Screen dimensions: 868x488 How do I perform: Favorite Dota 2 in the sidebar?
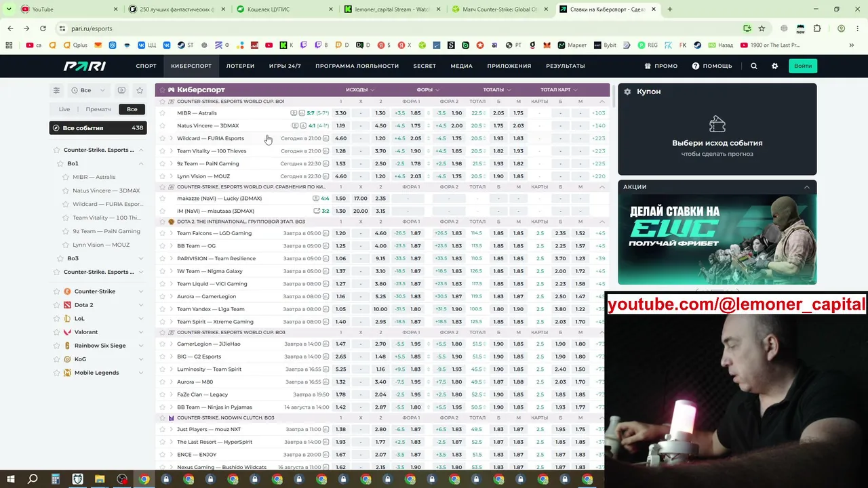(57, 305)
